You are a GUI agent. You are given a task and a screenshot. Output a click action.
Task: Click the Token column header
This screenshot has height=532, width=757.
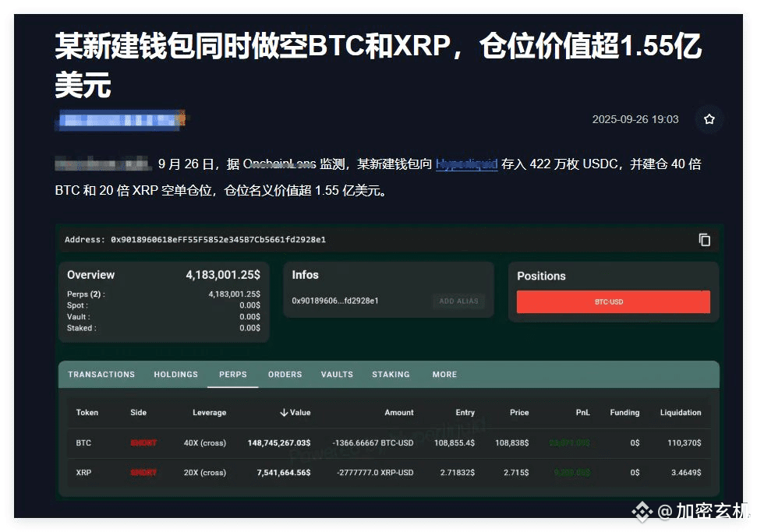coord(87,412)
